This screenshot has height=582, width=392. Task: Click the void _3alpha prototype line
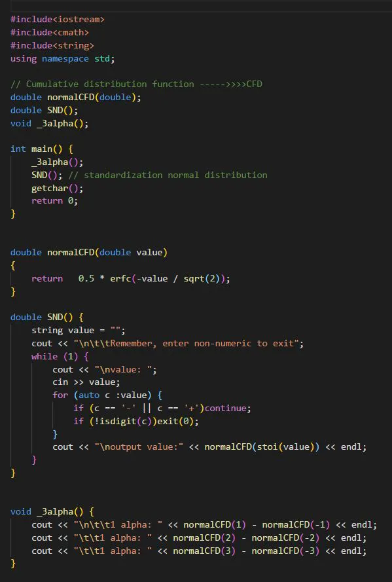point(49,123)
